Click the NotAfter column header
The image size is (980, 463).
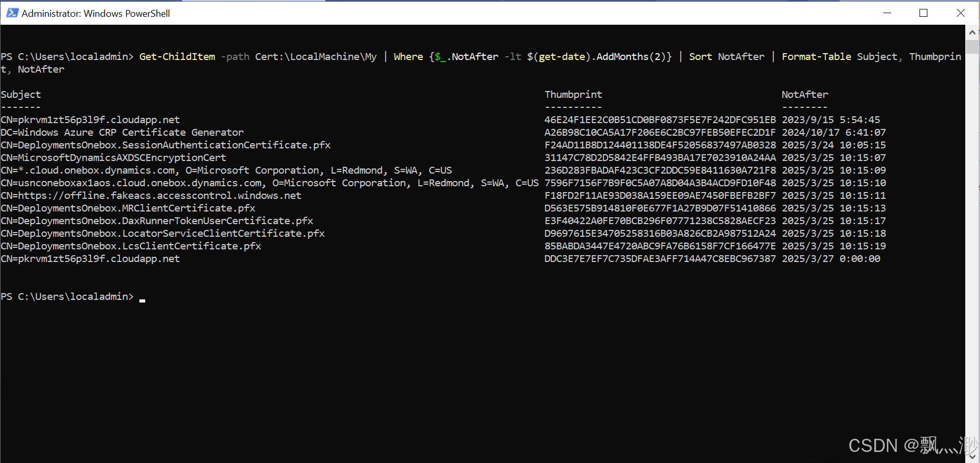coord(805,95)
